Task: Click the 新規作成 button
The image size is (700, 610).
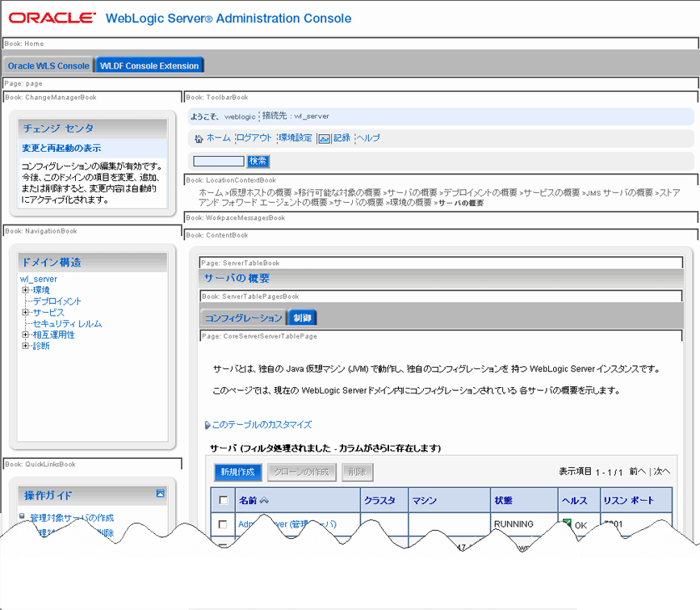Action: [237, 472]
